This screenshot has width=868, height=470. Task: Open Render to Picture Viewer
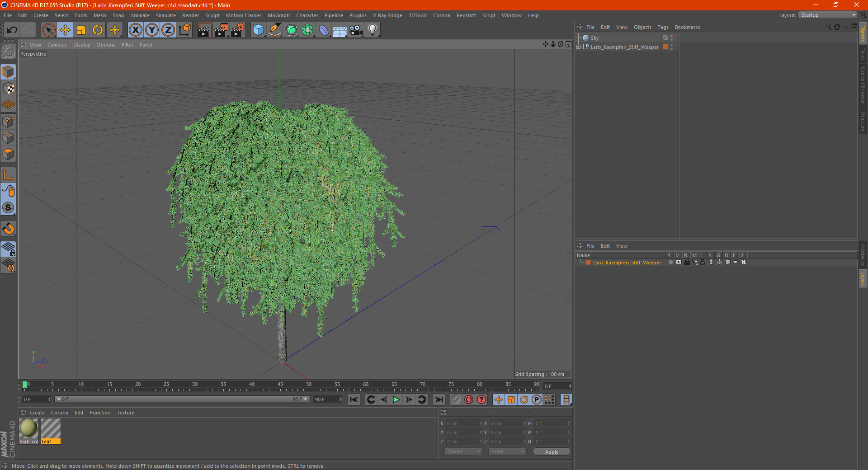[x=221, y=30]
